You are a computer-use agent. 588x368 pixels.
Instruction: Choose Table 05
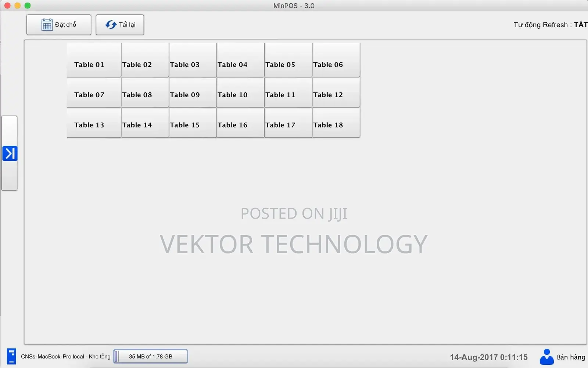coord(288,60)
